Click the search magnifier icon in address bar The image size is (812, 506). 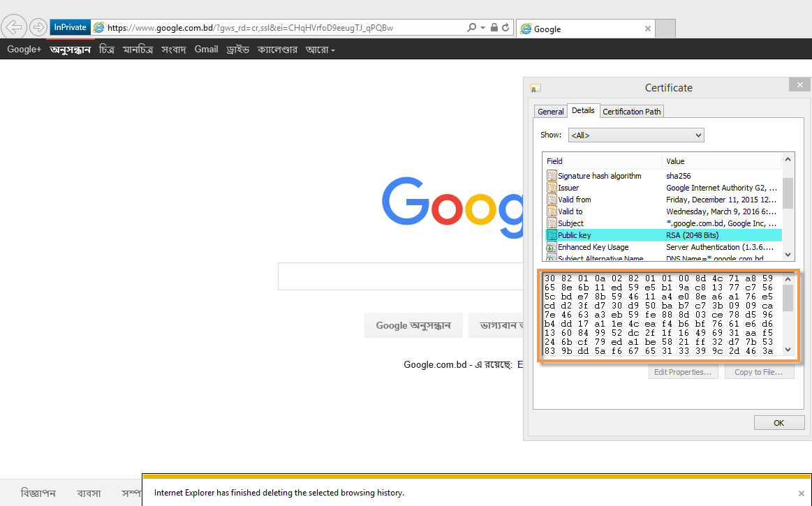point(471,27)
